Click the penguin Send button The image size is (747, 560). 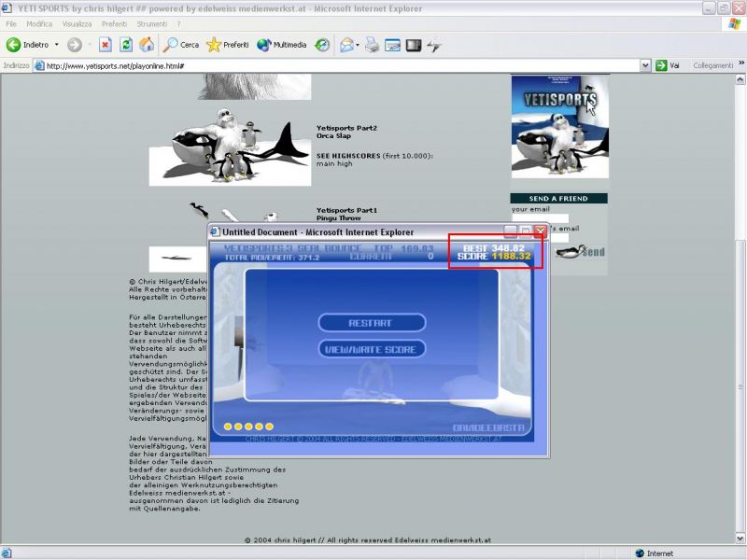[580, 252]
